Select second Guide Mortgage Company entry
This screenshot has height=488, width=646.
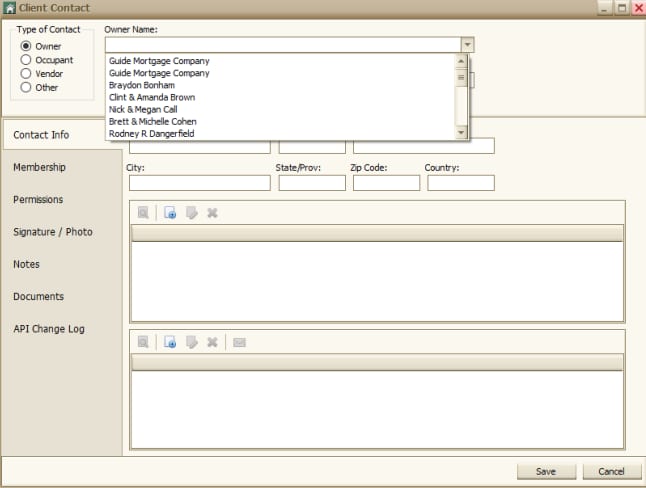tap(281, 73)
